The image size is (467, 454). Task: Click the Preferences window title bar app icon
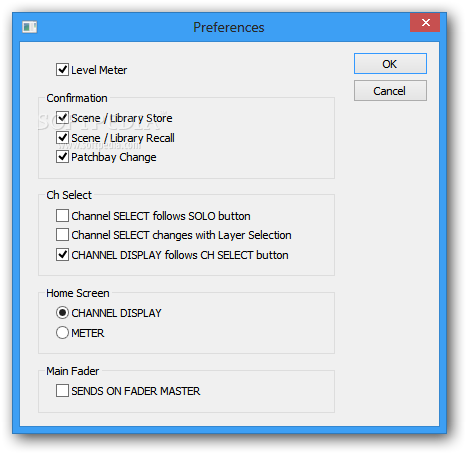pos(29,27)
